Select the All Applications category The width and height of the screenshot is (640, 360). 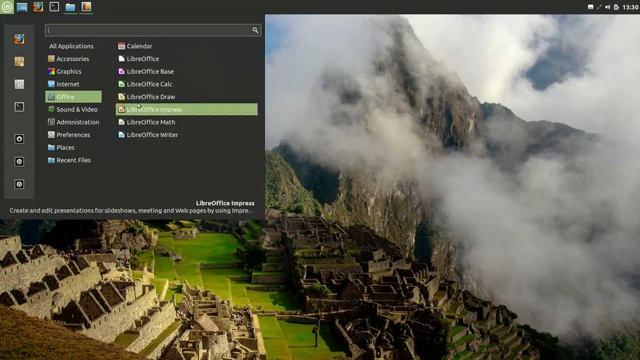[71, 46]
